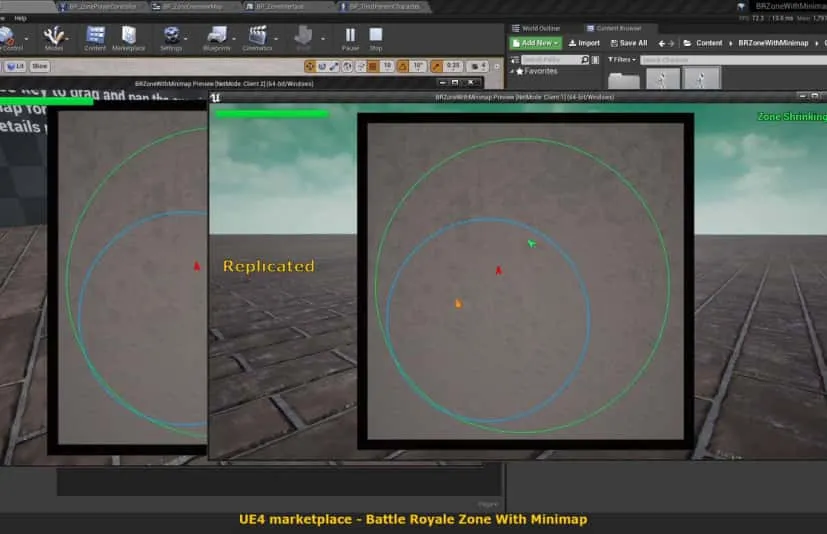The image size is (827, 534).
Task: Open rotation snap value 10° dropdown
Action: coord(418,66)
